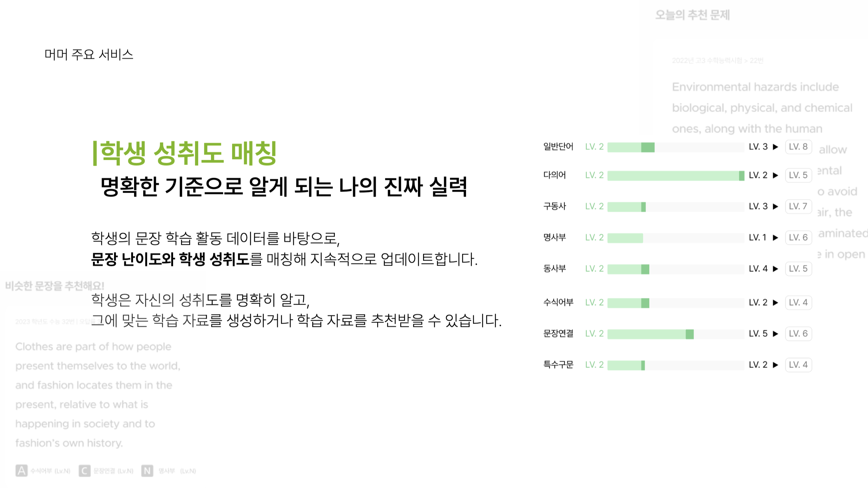Click the triangle arrow in the 구동사 row
This screenshot has width=868, height=488.
(775, 206)
